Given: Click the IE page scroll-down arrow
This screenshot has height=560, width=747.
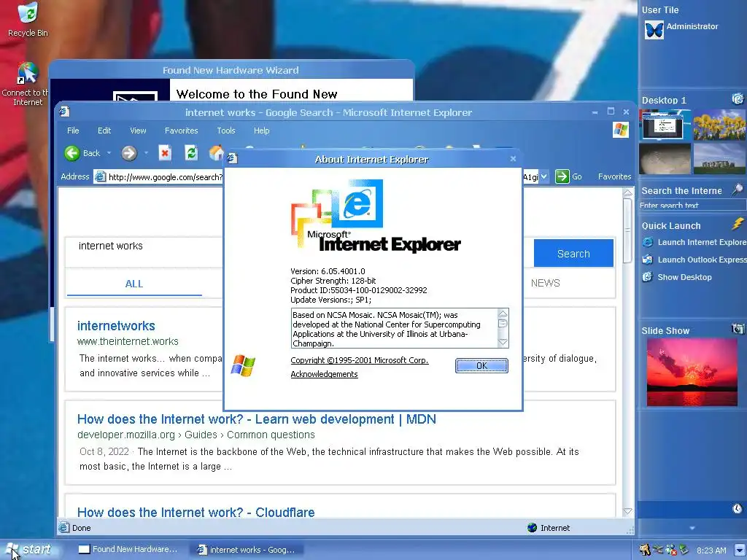Looking at the screenshot, I should click(x=628, y=511).
